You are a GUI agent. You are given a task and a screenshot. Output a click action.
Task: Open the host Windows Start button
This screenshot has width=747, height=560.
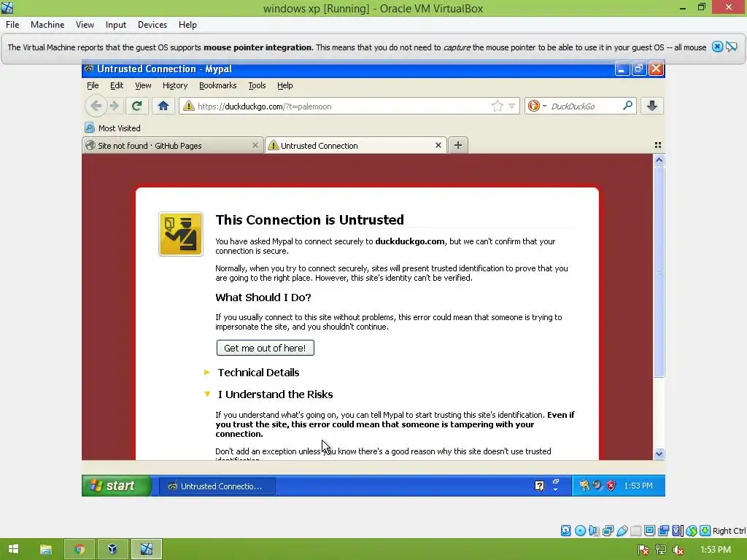click(13, 549)
